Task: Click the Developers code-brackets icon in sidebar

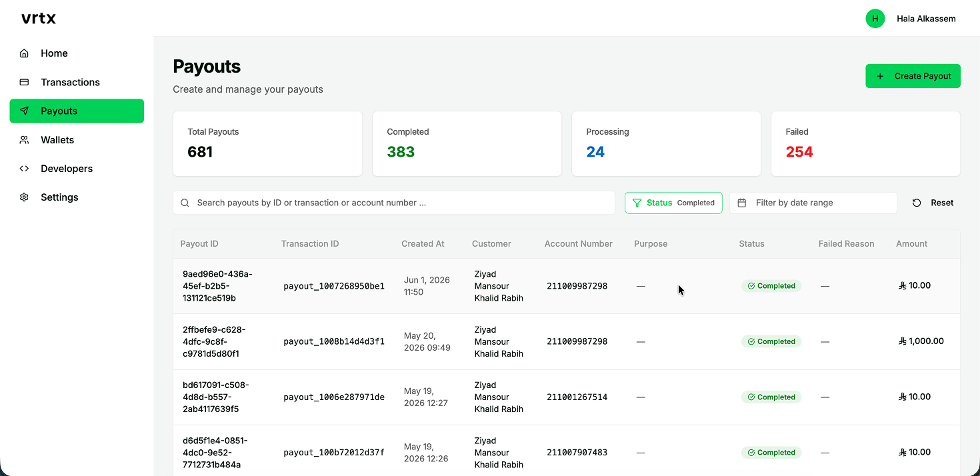Action: (x=24, y=169)
